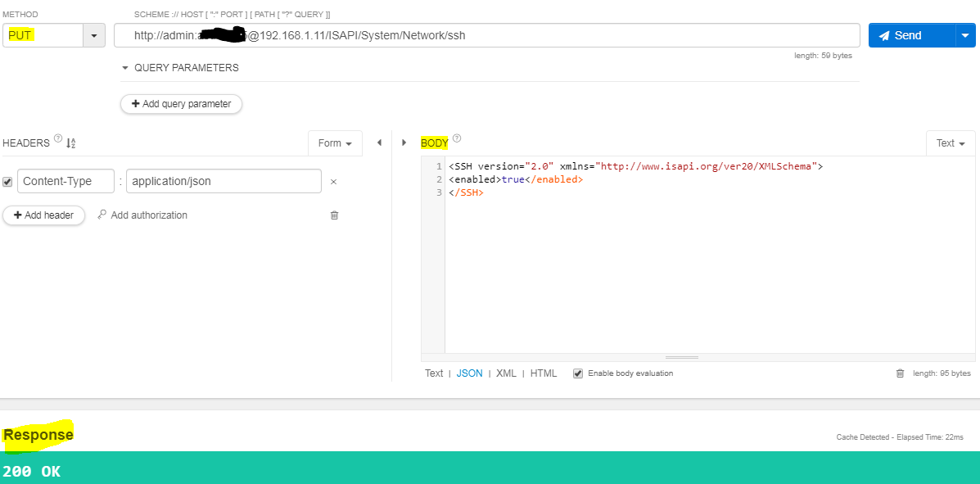Switch body format to JSON
The height and width of the screenshot is (484, 980).
(469, 373)
